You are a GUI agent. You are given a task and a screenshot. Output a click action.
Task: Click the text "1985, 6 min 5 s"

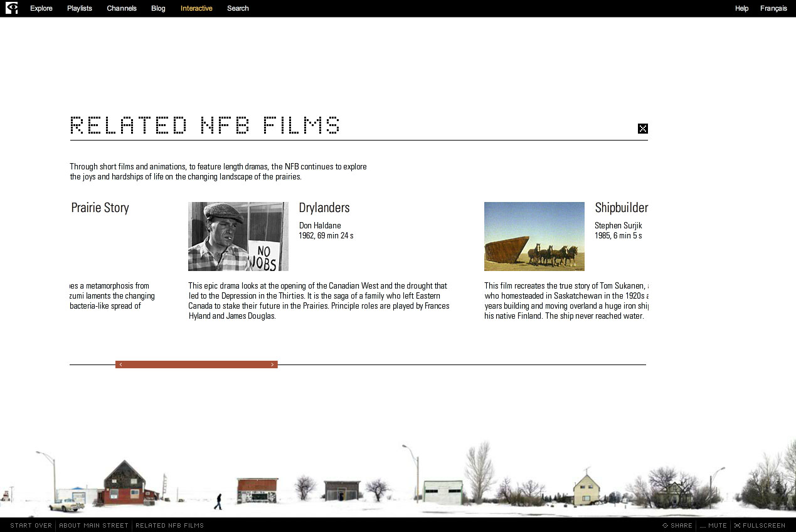point(618,236)
